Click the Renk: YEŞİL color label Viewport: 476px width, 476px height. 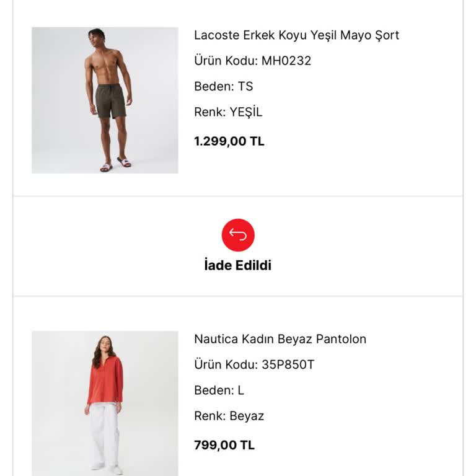228,112
